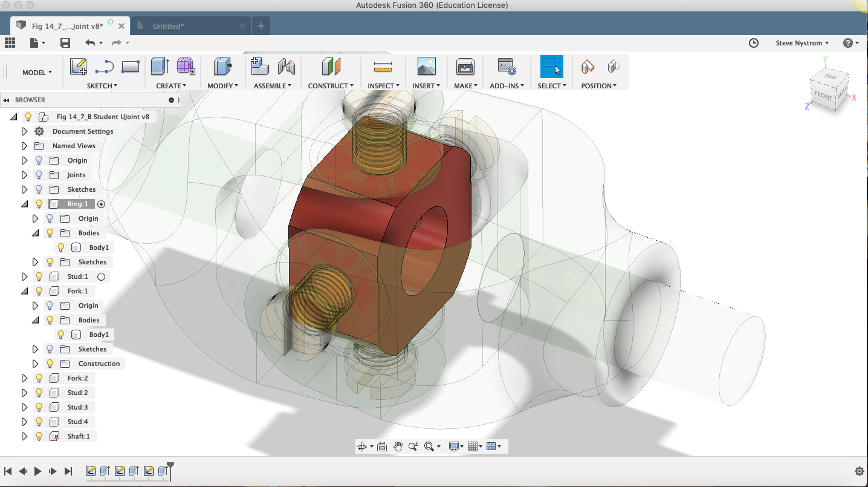Viewport: 868px width, 487px height.
Task: Activate the Orbit tool at the bottom
Action: coord(363,446)
